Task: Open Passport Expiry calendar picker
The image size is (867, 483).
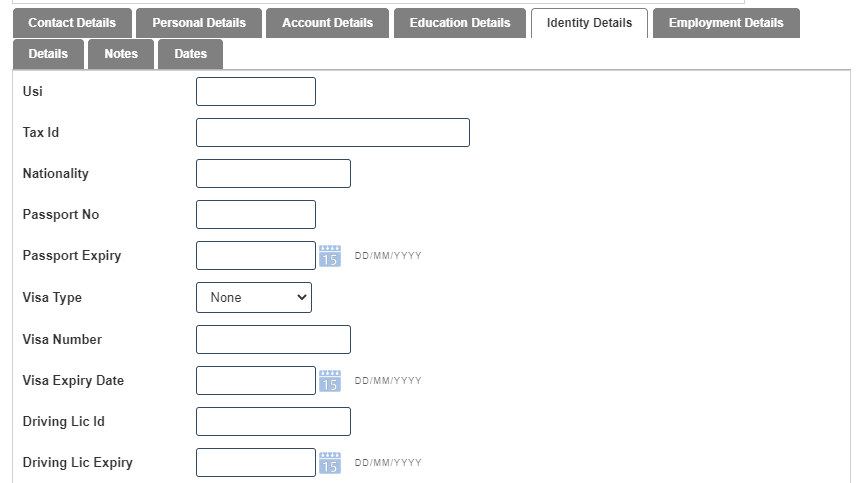Action: [x=330, y=256]
